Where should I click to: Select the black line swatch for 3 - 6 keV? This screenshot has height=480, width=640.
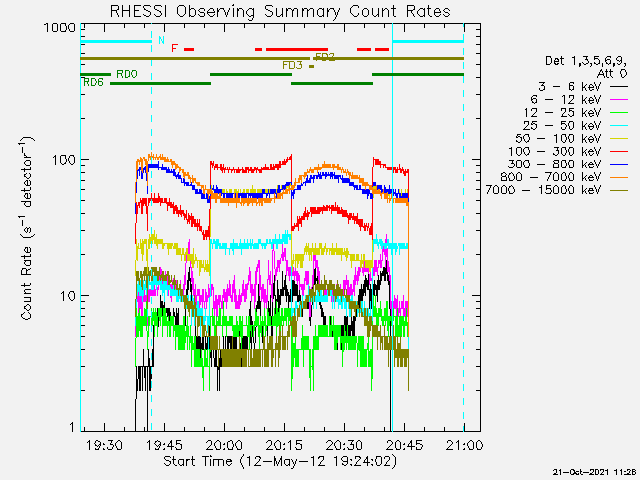618,87
